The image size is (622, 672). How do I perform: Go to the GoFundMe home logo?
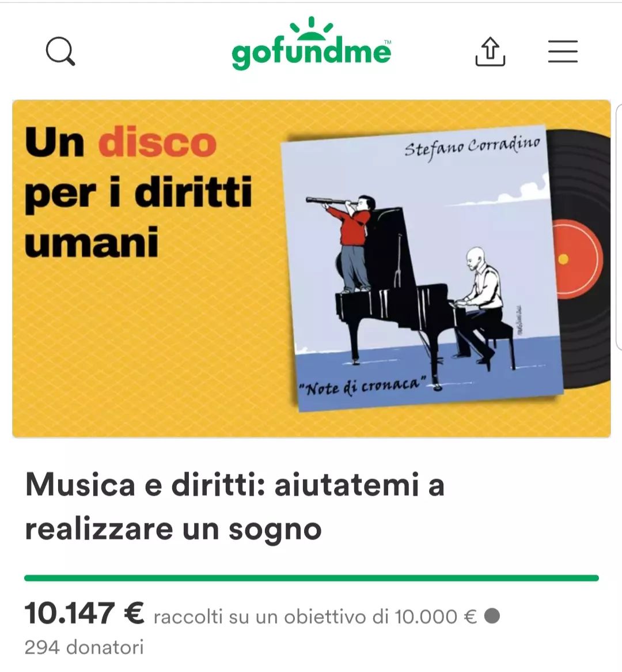point(312,44)
